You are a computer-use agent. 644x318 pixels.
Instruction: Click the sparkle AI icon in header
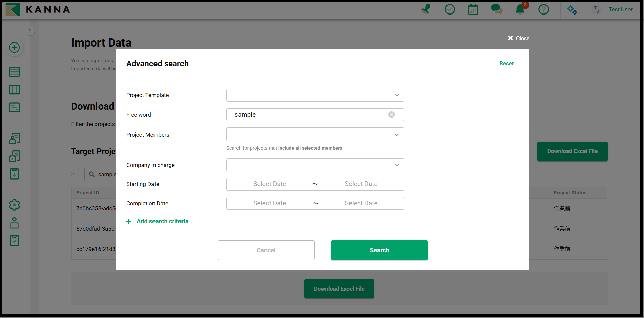(572, 10)
